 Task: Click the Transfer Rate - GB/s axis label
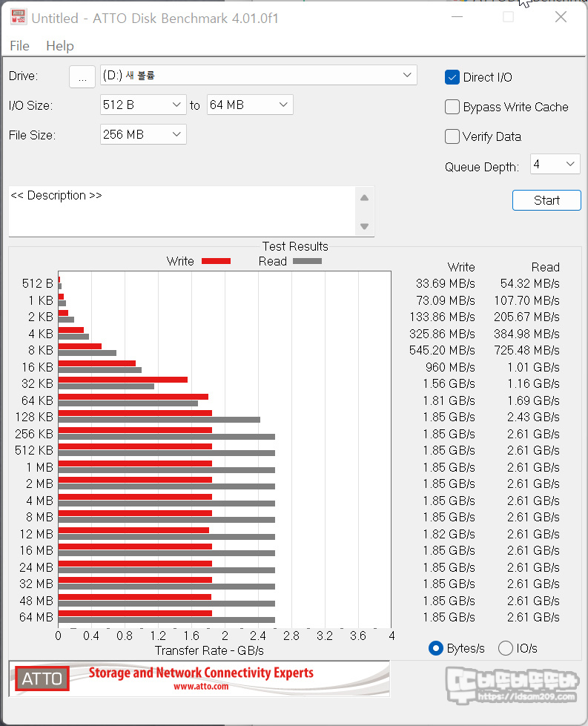[x=209, y=650]
